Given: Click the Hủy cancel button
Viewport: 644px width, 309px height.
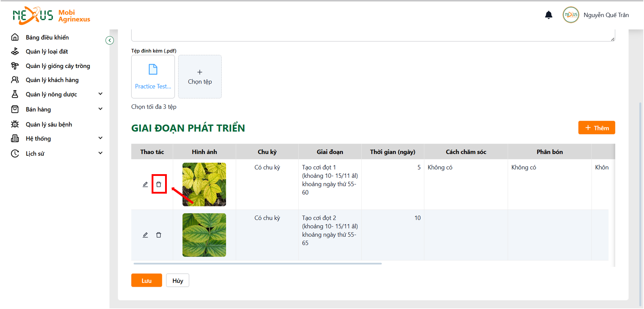Looking at the screenshot, I should pyautogui.click(x=177, y=280).
